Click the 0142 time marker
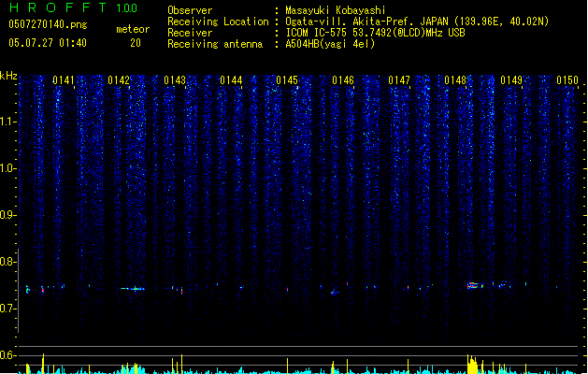This screenshot has height=374, width=588. click(119, 80)
